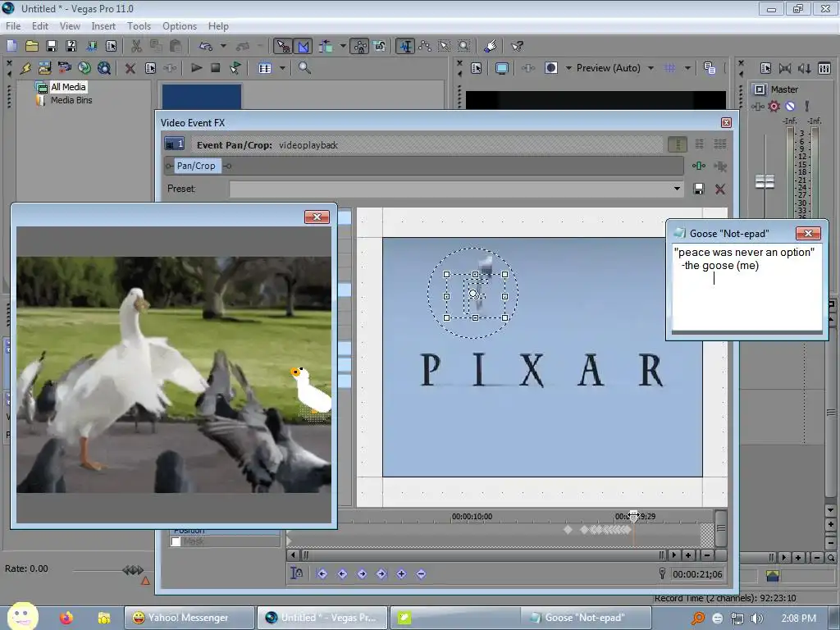This screenshot has width=840, height=630.
Task: Cut selection with scissors icon
Action: coord(137,46)
